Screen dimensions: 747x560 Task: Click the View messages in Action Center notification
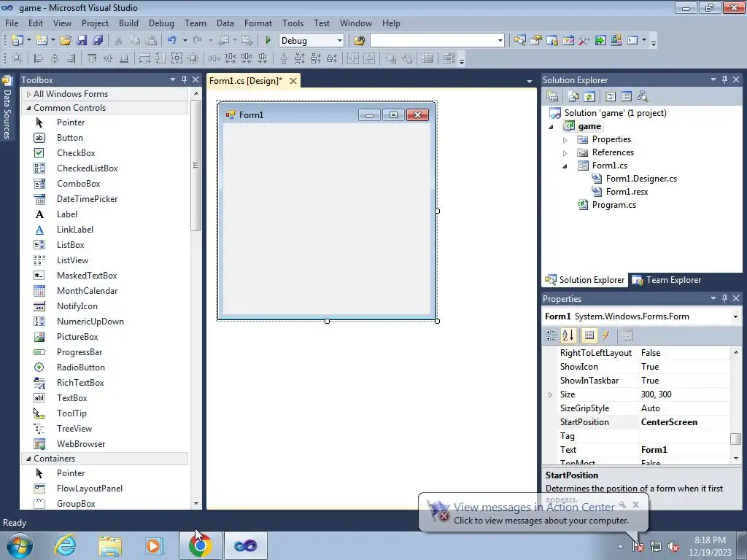tap(533, 513)
